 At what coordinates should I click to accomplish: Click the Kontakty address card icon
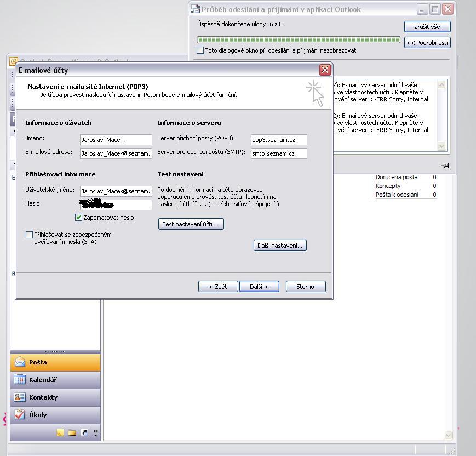point(20,397)
